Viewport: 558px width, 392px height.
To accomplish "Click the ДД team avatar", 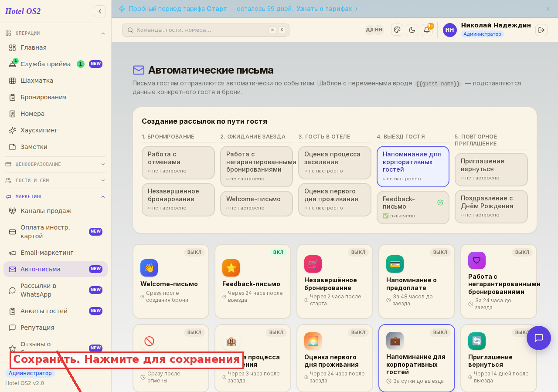I will coord(369,30).
